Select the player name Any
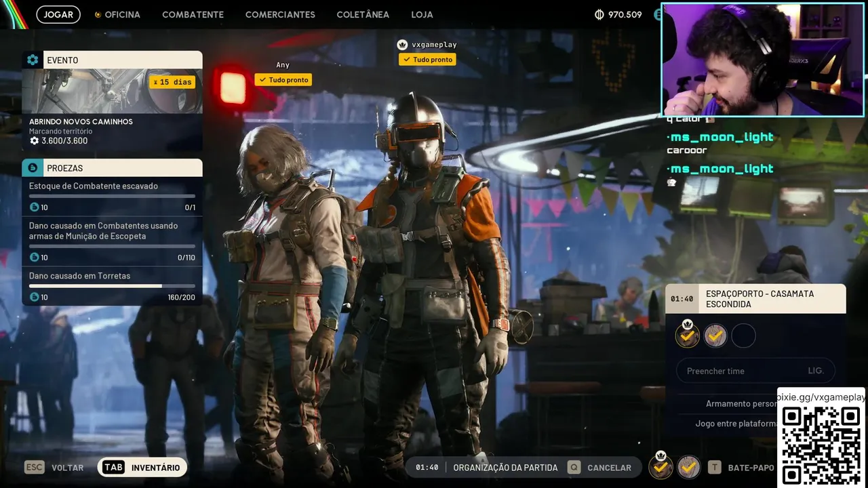 [283, 65]
